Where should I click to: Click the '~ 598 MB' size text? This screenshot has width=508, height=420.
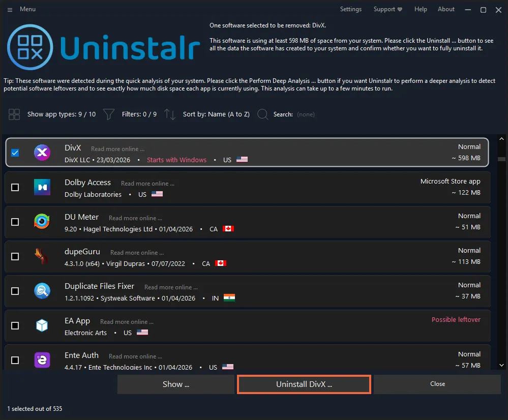[x=466, y=158]
